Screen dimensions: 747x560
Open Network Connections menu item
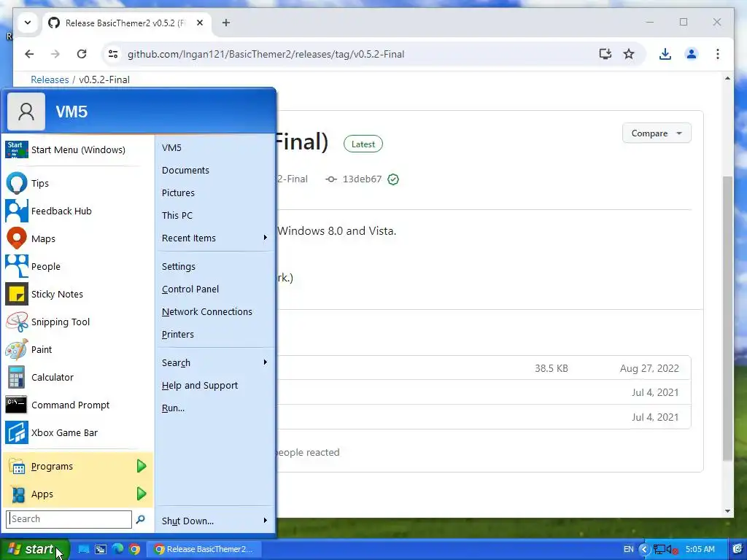point(215,312)
